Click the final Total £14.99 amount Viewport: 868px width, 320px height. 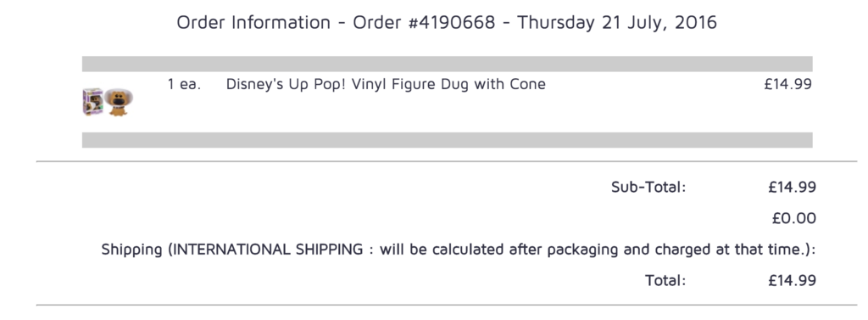[x=793, y=281]
